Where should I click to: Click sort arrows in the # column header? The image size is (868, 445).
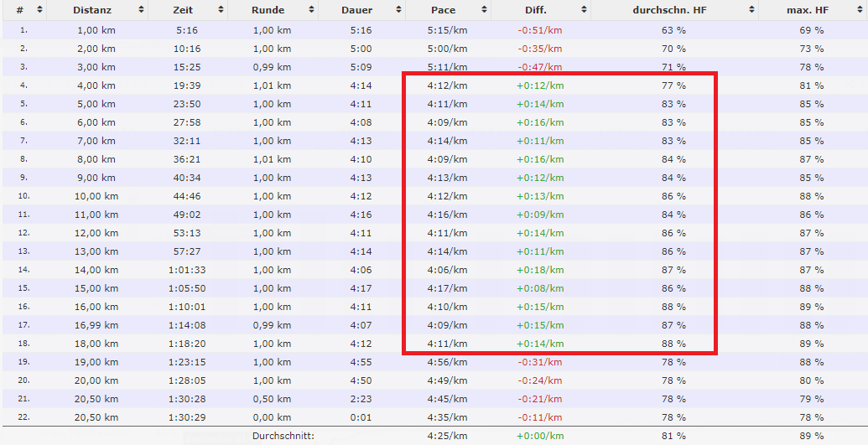click(39, 10)
